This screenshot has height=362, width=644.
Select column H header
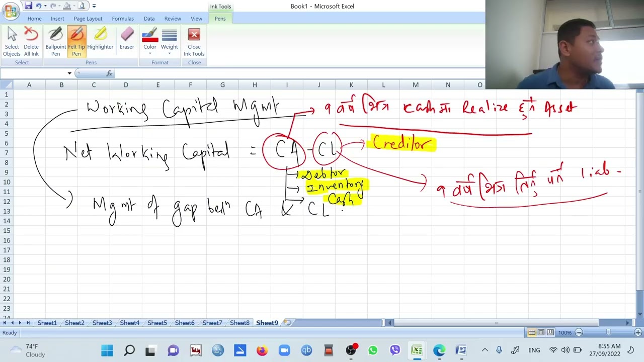(255, 85)
